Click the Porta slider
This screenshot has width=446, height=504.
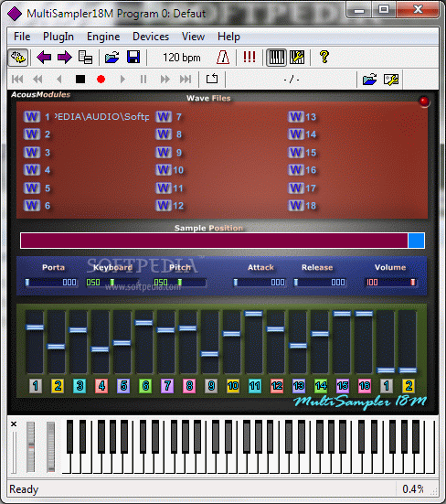pyautogui.click(x=51, y=283)
